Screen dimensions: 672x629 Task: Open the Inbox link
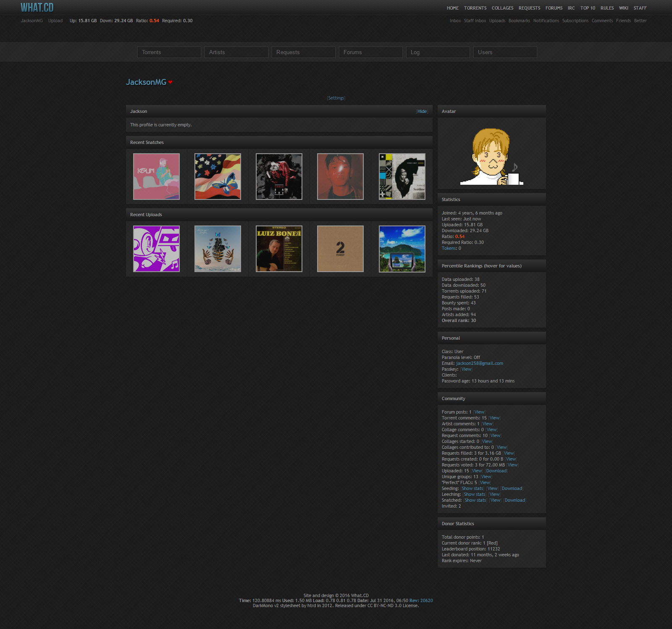(x=455, y=21)
